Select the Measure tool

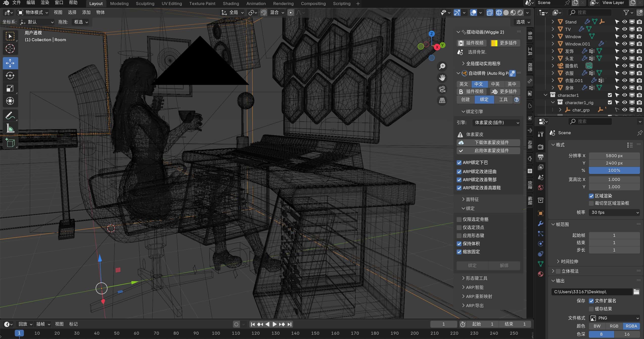click(x=10, y=128)
